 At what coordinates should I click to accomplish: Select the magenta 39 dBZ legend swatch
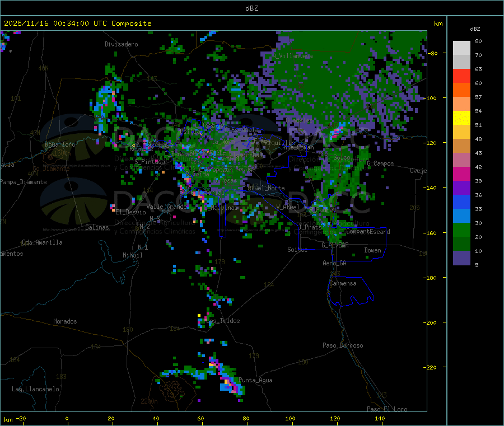click(x=461, y=174)
